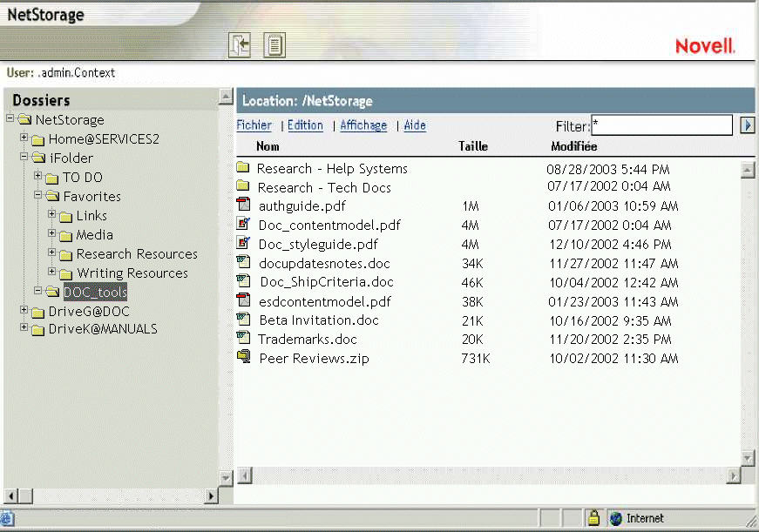Screen dimensions: 759x532
Task: Click the Word icon next to Trademarks.doc
Action: [x=243, y=338]
